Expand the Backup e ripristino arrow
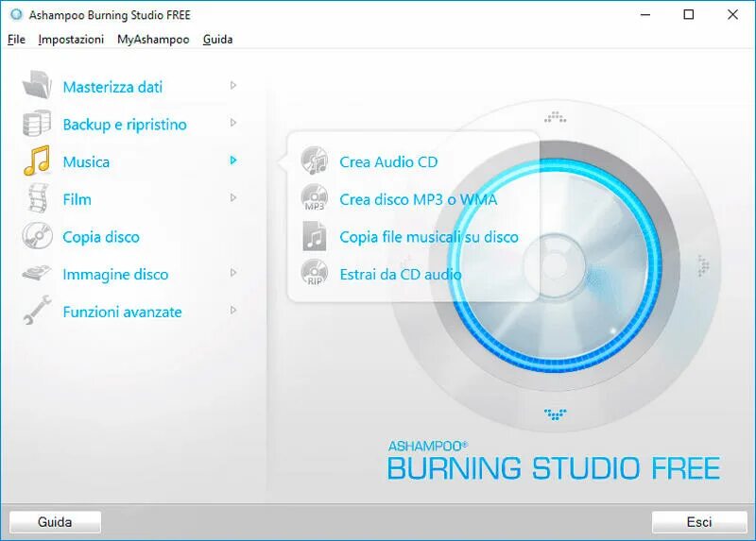The width and height of the screenshot is (756, 541). coord(233,123)
